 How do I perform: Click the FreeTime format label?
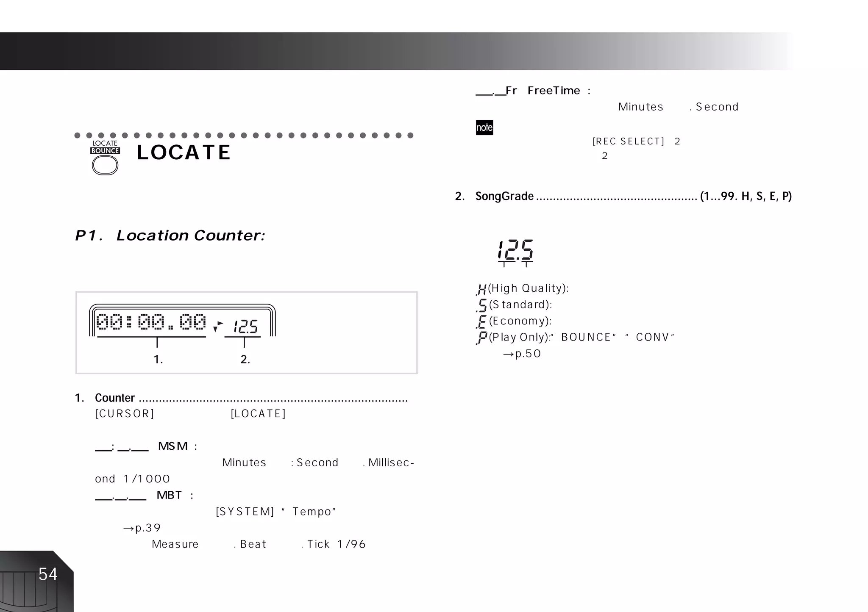[553, 91]
